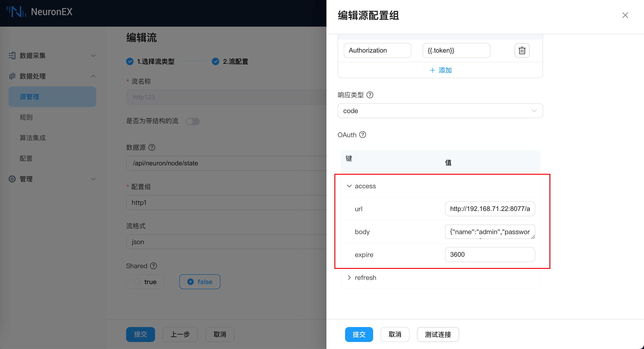Click the 数据采集 sidebar icon
The image size is (644, 349).
12,56
